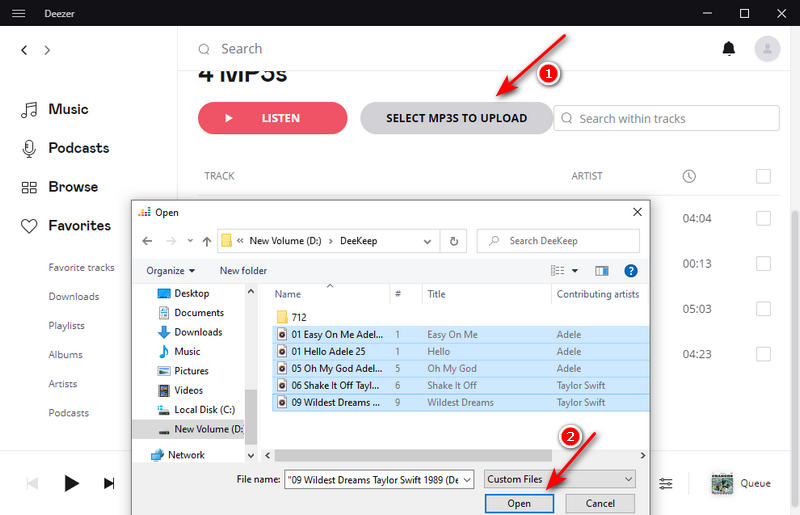Click dialog Back arrow

click(x=147, y=241)
